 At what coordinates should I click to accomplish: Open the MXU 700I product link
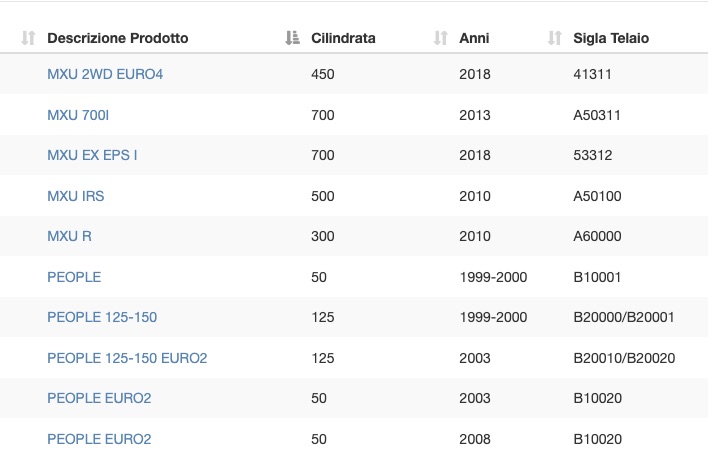click(x=78, y=115)
